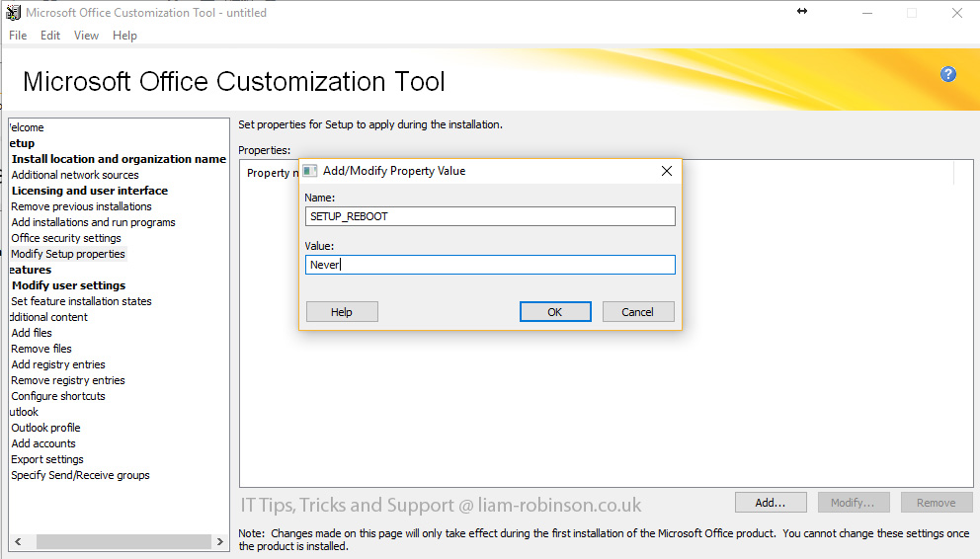The image size is (980, 559).
Task: Select Remove previous installations
Action: coord(81,206)
